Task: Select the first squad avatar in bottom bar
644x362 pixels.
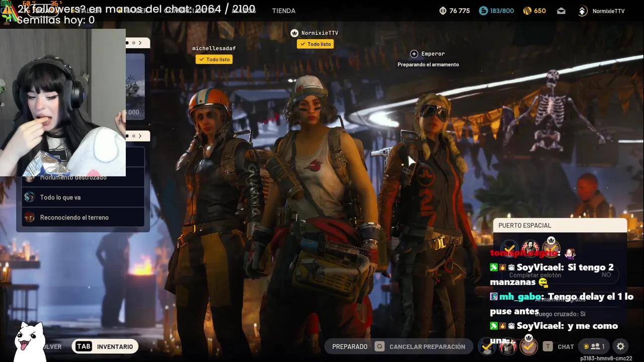Action: (487, 347)
